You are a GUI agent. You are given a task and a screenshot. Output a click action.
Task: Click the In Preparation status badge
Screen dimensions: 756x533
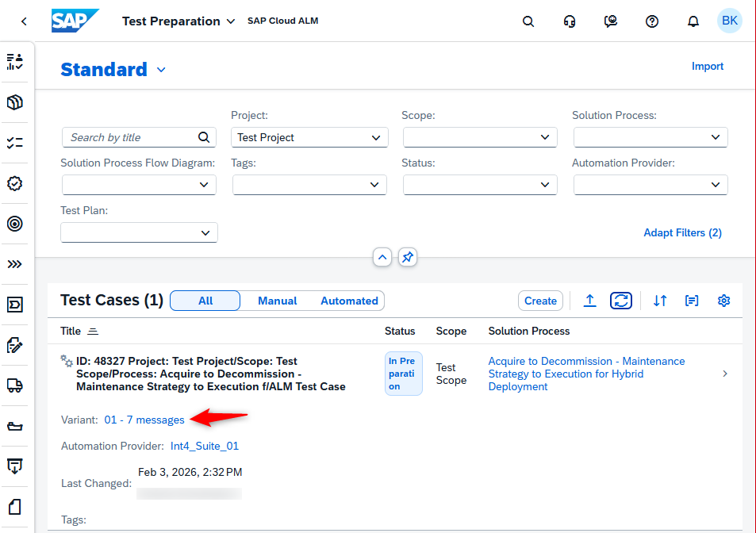[404, 374]
